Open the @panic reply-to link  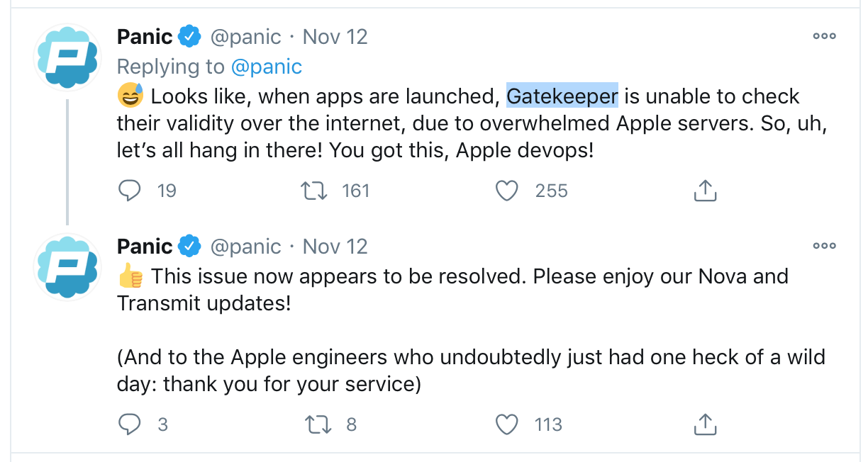click(x=267, y=67)
